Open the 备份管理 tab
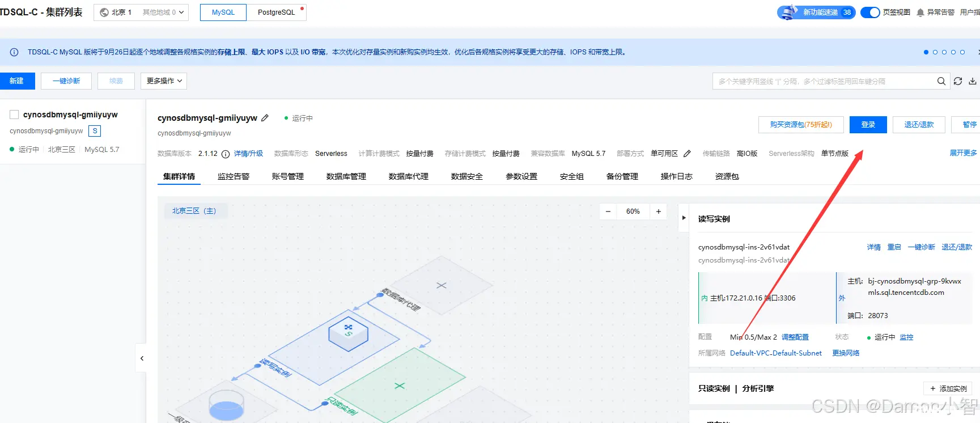The width and height of the screenshot is (980, 423). 622,176
